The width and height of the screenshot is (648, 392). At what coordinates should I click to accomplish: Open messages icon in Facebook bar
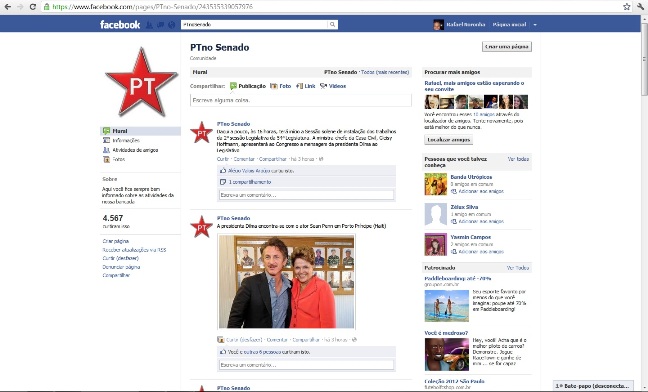pyautogui.click(x=160, y=25)
